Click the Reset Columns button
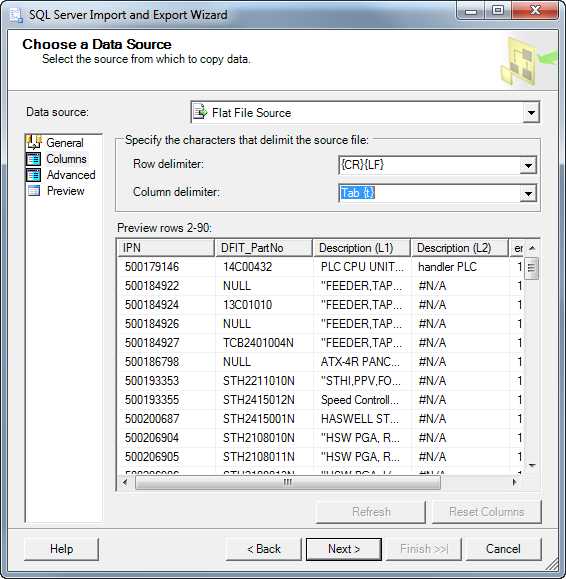The width and height of the screenshot is (566, 579). [487, 512]
